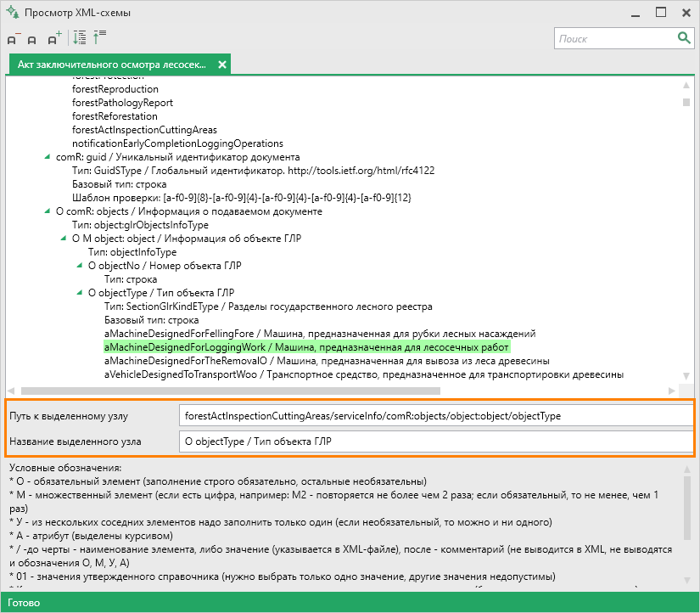Click tree vertical scrollbar down arrow
700x613 pixels.
coord(686,376)
